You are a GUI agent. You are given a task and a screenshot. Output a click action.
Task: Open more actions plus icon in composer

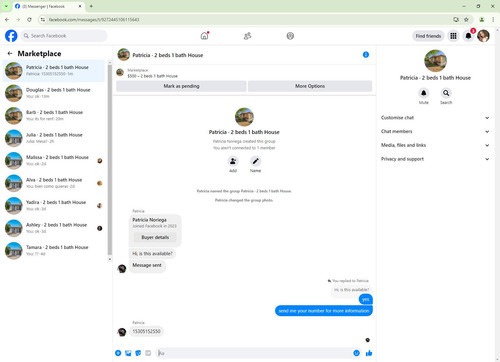click(x=118, y=353)
